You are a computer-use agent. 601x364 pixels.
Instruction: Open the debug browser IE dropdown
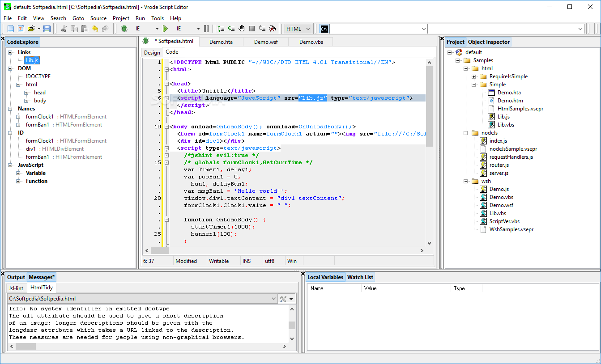click(157, 29)
